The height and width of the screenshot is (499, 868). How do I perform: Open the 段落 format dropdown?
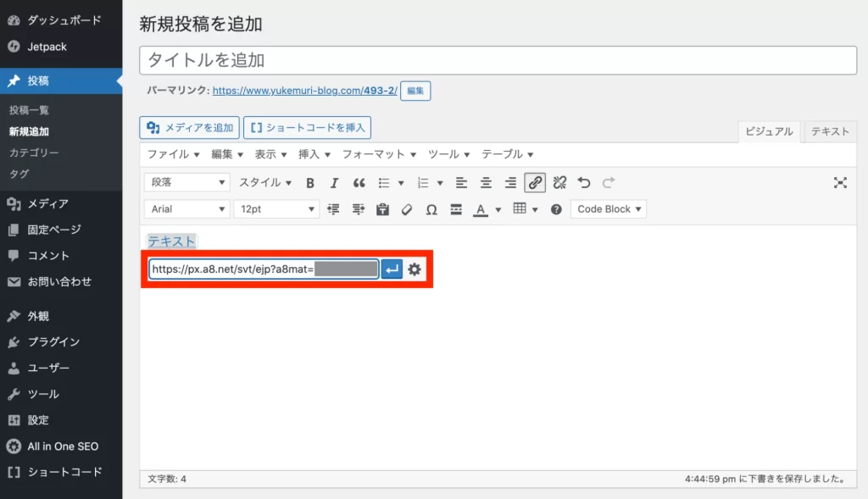187,182
